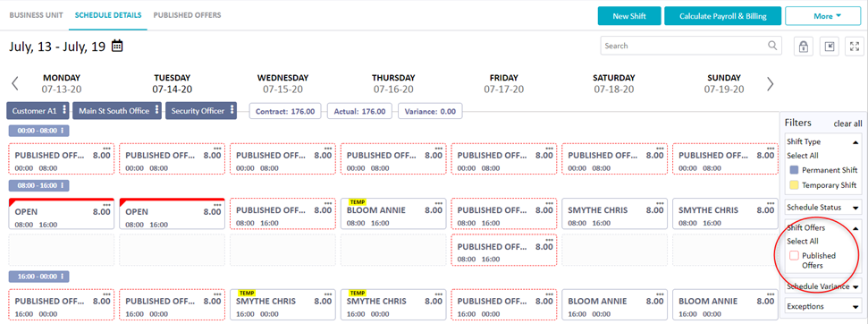Open menu dots on Saturday Bloom Annie shift
The image size is (868, 324).
click(661, 294)
